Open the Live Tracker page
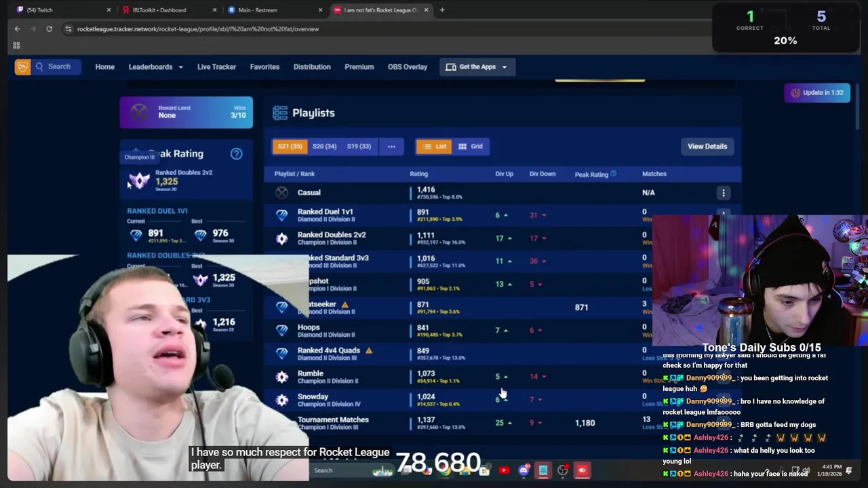 tap(216, 66)
